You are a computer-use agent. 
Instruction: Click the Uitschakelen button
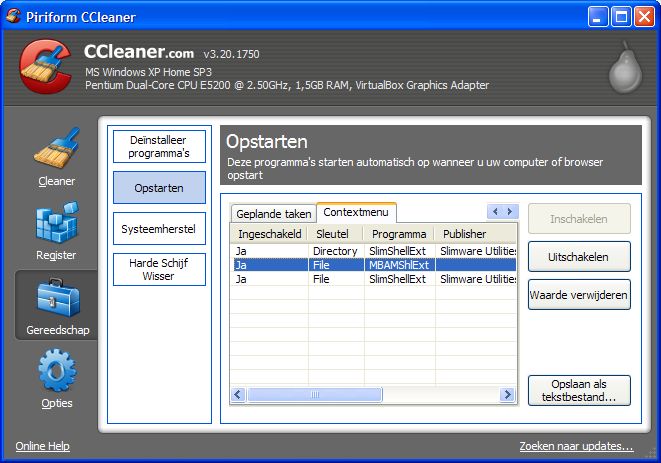(x=579, y=257)
